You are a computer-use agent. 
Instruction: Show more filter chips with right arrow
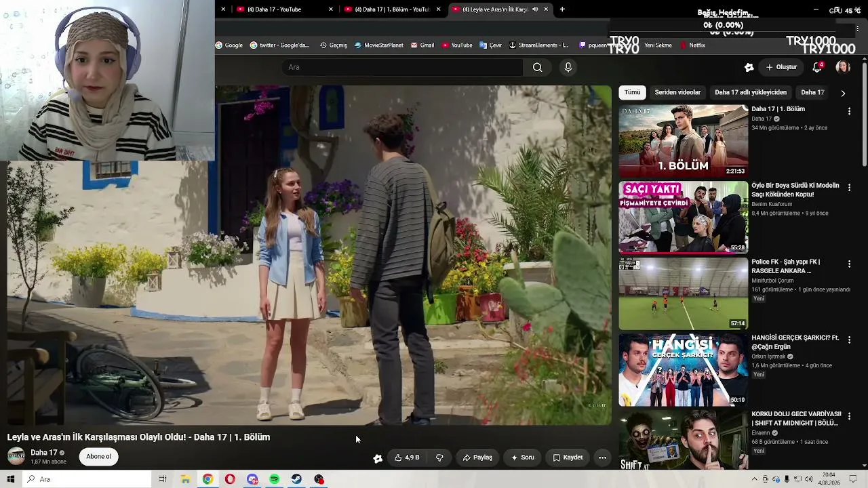click(843, 93)
